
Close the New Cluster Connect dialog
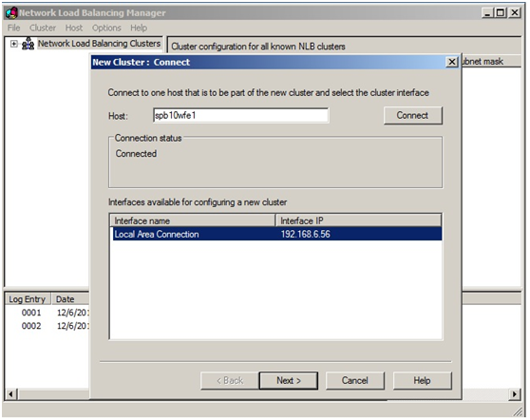452,62
